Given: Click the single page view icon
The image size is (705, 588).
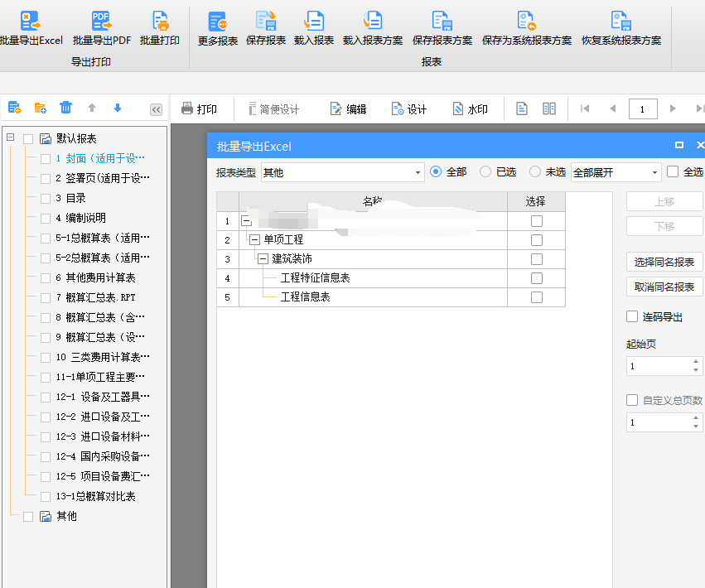Looking at the screenshot, I should pyautogui.click(x=522, y=108).
